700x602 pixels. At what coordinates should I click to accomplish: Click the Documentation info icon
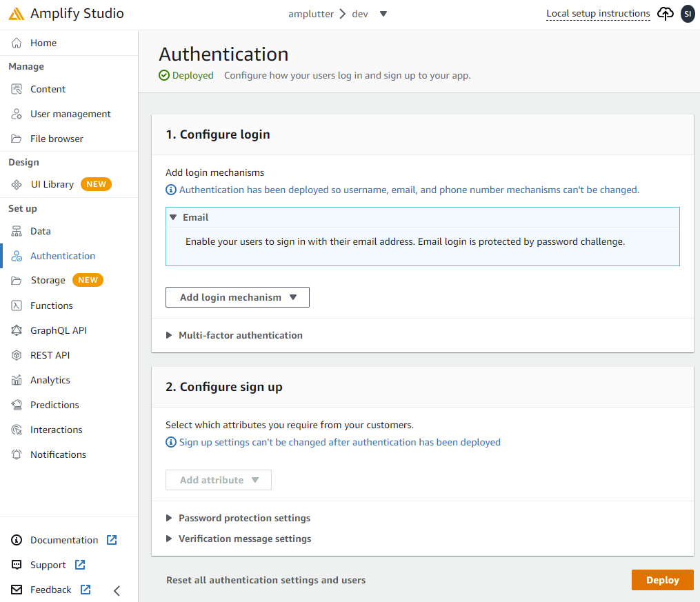pos(17,540)
